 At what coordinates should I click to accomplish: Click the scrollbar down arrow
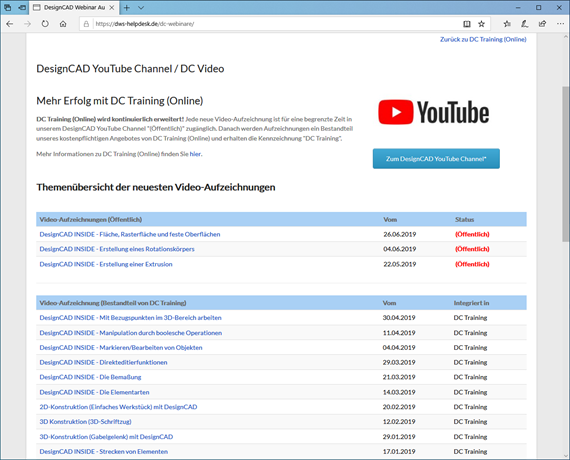(566, 455)
